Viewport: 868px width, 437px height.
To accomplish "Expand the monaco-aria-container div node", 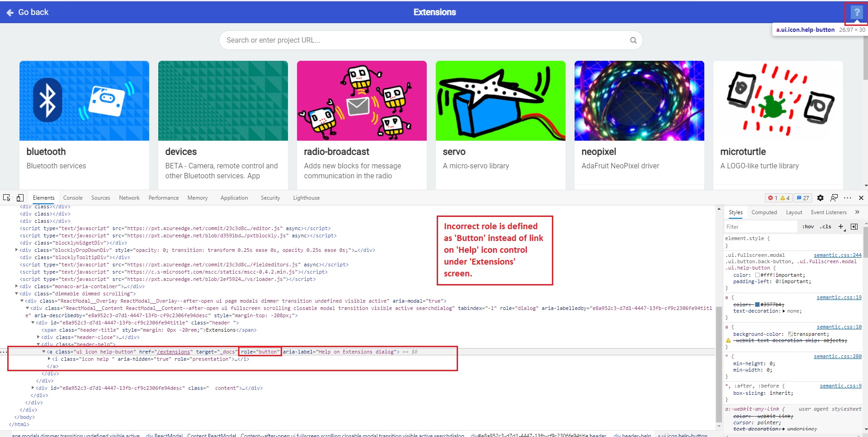I will point(17,286).
